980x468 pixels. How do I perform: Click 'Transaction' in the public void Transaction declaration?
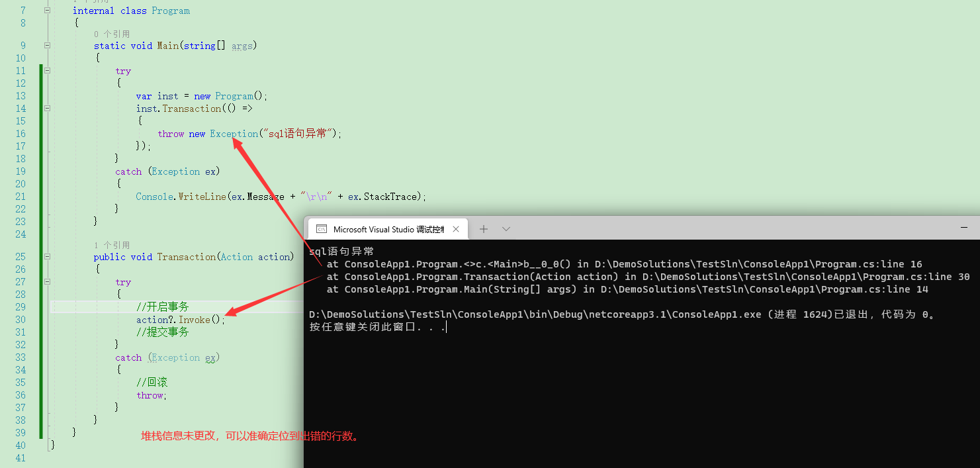coord(187,257)
